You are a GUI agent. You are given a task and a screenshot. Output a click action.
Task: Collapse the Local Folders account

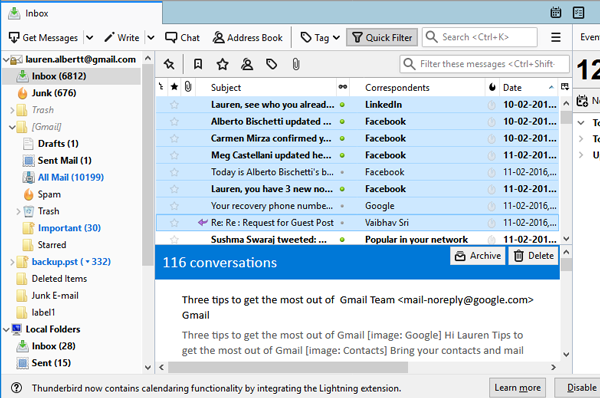(6, 329)
